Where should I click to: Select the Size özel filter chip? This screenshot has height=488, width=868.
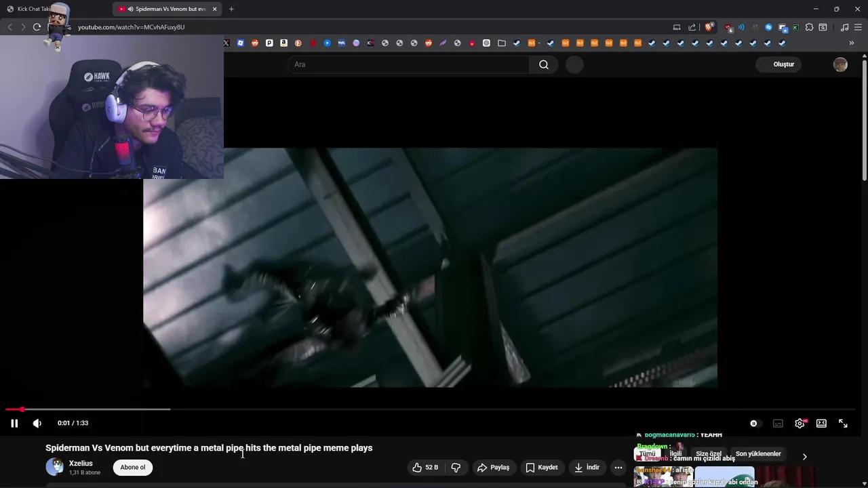pos(709,453)
